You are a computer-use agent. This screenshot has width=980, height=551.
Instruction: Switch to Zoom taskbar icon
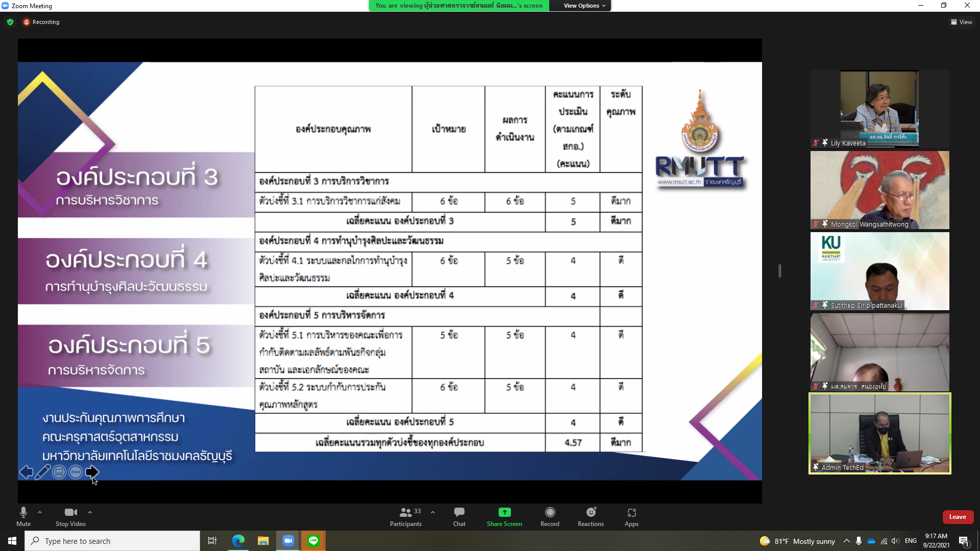click(288, 541)
